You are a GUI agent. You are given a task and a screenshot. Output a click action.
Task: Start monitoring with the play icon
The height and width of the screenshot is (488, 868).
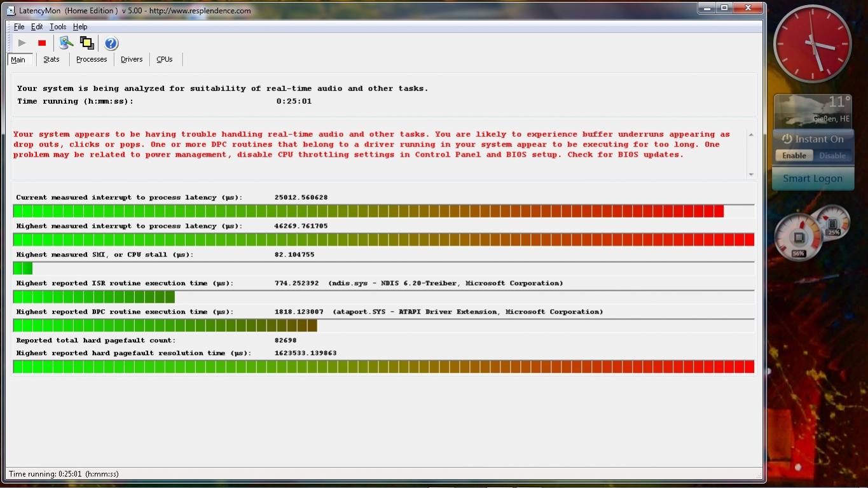(x=22, y=43)
